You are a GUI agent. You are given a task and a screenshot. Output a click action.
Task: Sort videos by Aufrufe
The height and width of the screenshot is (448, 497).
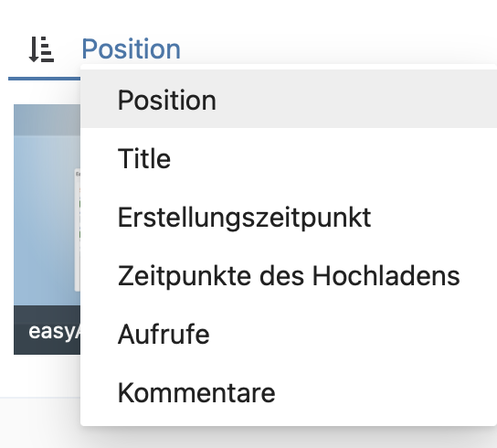click(x=289, y=334)
